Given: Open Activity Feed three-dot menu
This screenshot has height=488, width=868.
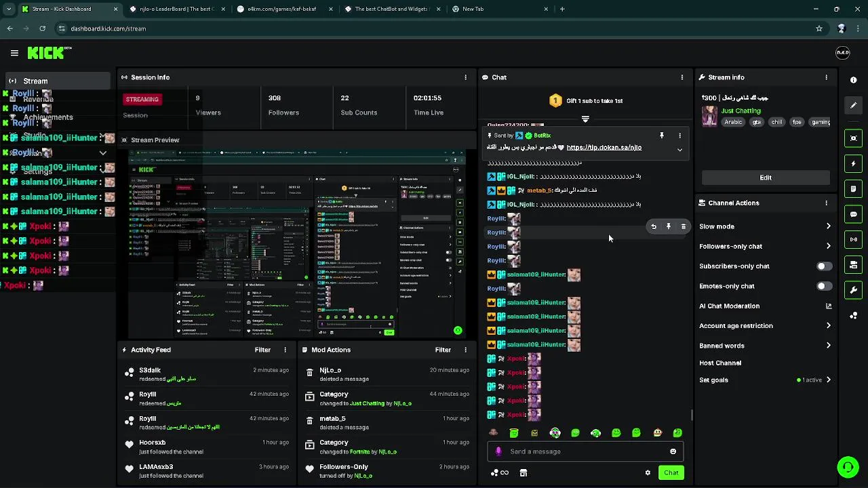Looking at the screenshot, I should pos(285,350).
